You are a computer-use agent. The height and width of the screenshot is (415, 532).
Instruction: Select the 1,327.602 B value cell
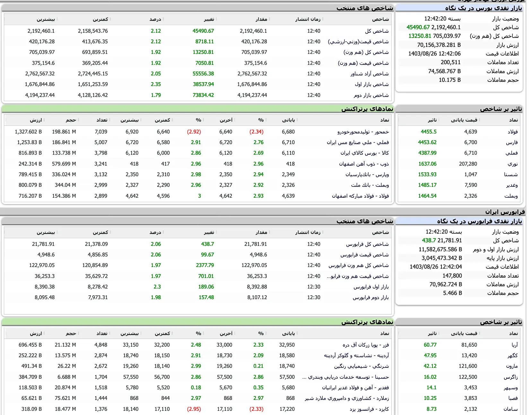point(28,132)
